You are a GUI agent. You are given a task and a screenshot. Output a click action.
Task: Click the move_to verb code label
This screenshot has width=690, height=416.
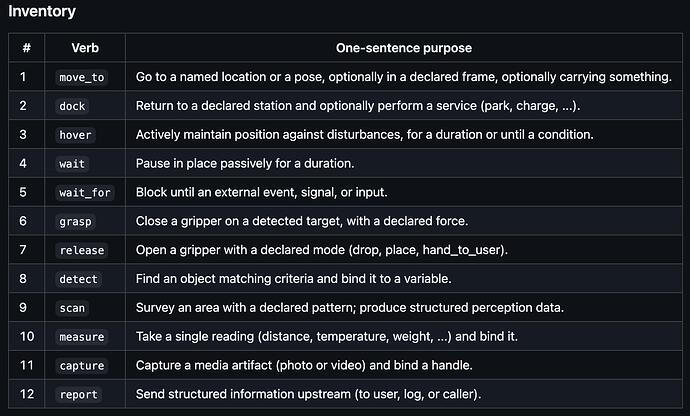pyautogui.click(x=82, y=77)
